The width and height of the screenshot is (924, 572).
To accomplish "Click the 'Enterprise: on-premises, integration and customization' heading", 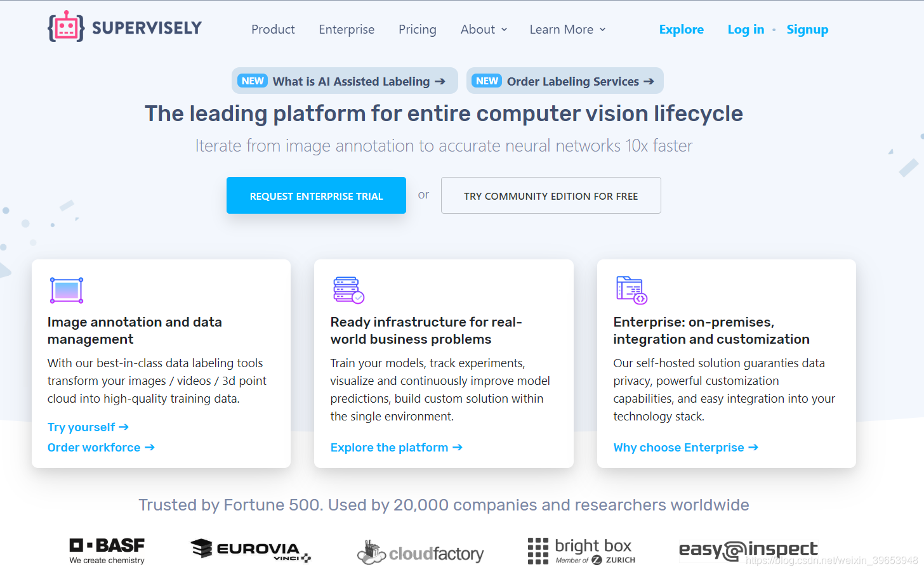I will (x=711, y=330).
